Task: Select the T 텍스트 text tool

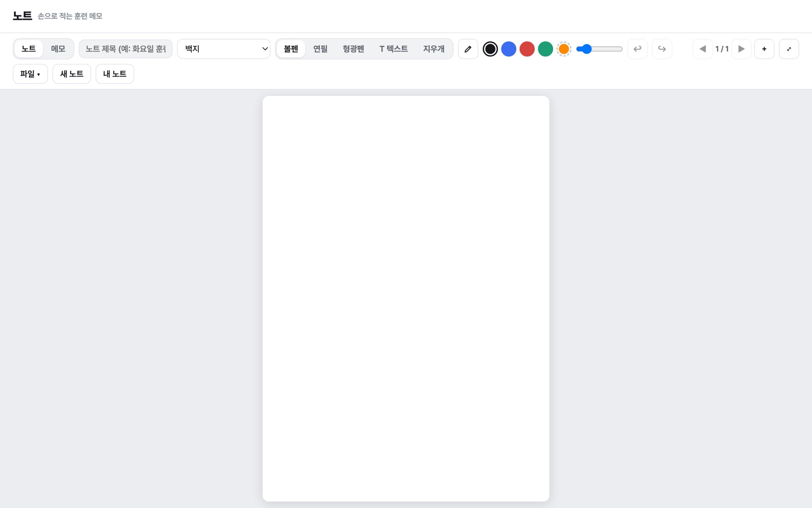Action: coord(394,49)
